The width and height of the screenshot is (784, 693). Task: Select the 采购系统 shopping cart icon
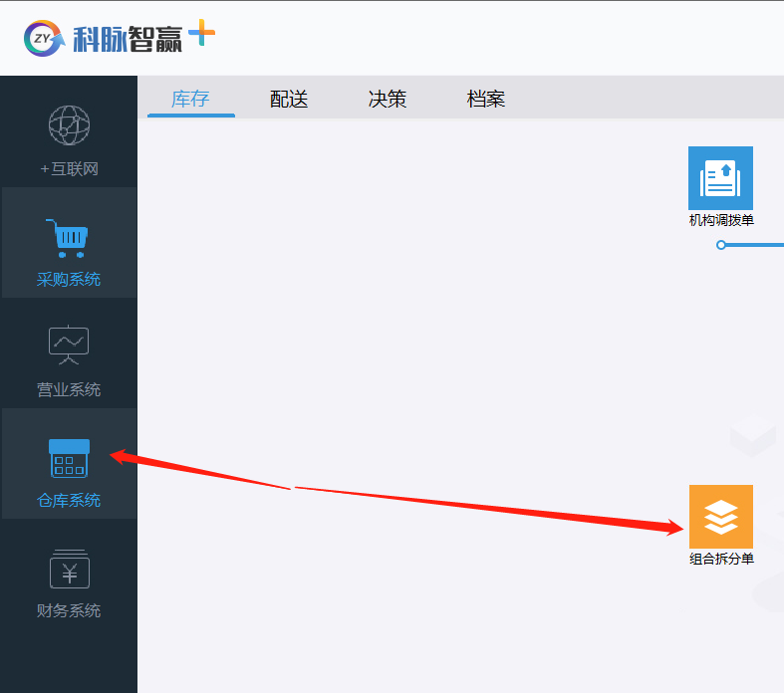(69, 237)
